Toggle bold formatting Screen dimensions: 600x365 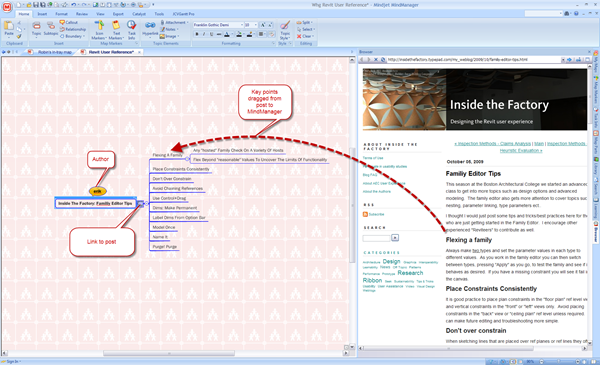pos(197,34)
